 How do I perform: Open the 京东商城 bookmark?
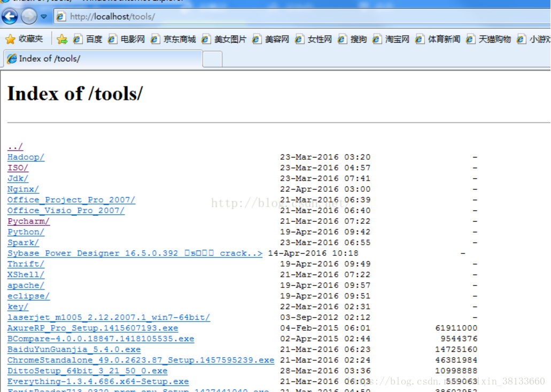[173, 39]
